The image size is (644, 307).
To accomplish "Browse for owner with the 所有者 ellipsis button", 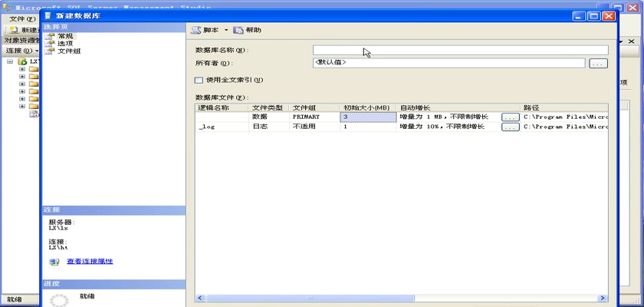I will click(x=598, y=63).
